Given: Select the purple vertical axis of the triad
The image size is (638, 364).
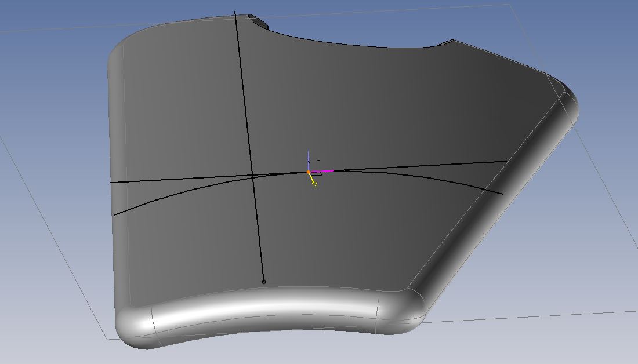Looking at the screenshot, I should [308, 161].
